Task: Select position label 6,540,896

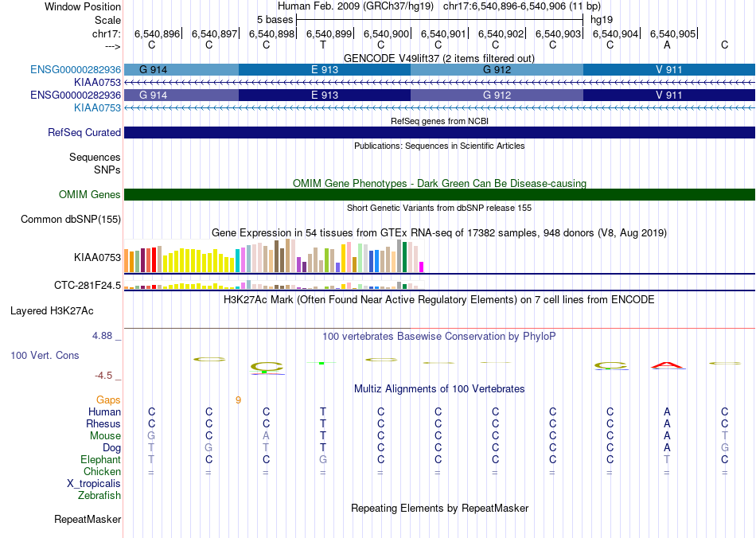Action: coord(157,33)
